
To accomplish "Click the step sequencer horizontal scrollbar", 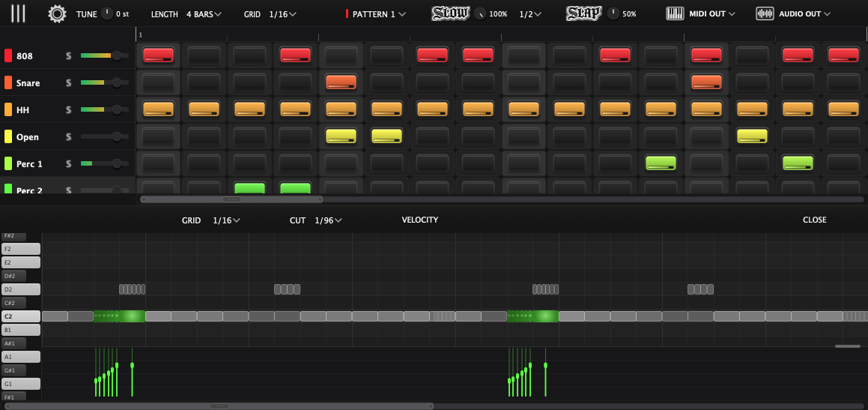I will [x=231, y=199].
